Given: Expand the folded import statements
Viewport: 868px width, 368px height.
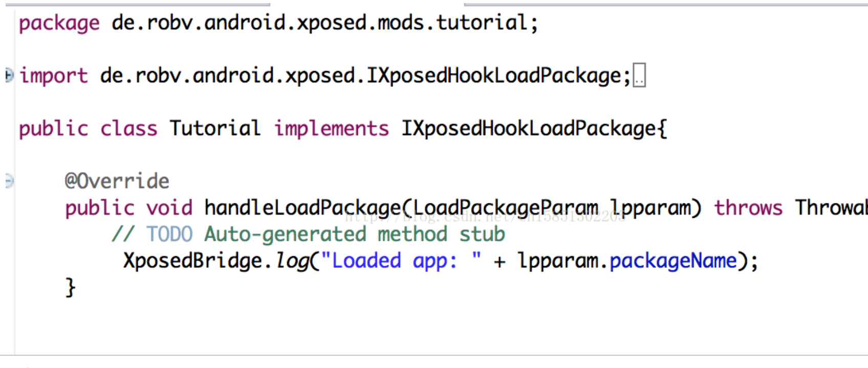Looking at the screenshot, I should 9,76.
